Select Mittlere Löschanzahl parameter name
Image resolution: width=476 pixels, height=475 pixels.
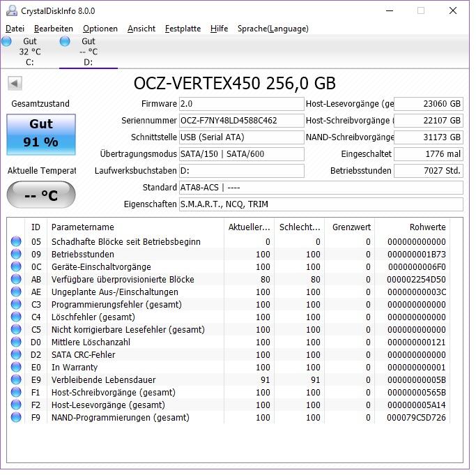(x=91, y=342)
